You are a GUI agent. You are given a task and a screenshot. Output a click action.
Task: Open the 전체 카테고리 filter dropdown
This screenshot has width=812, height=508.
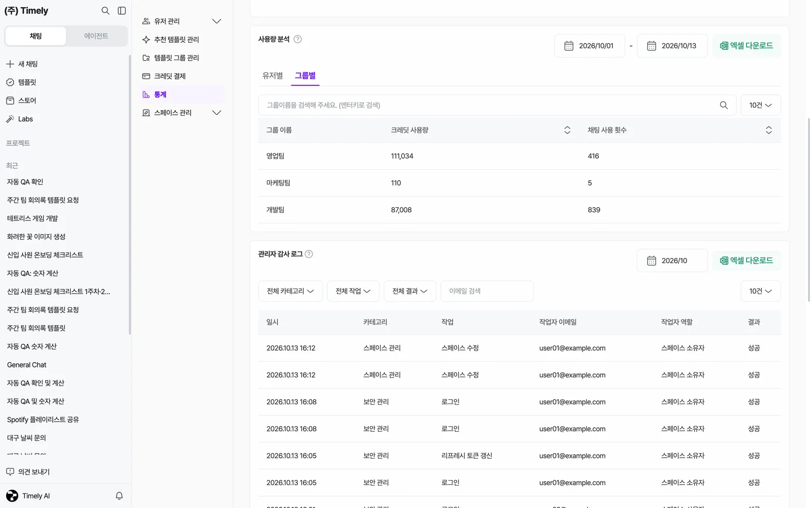click(x=290, y=291)
